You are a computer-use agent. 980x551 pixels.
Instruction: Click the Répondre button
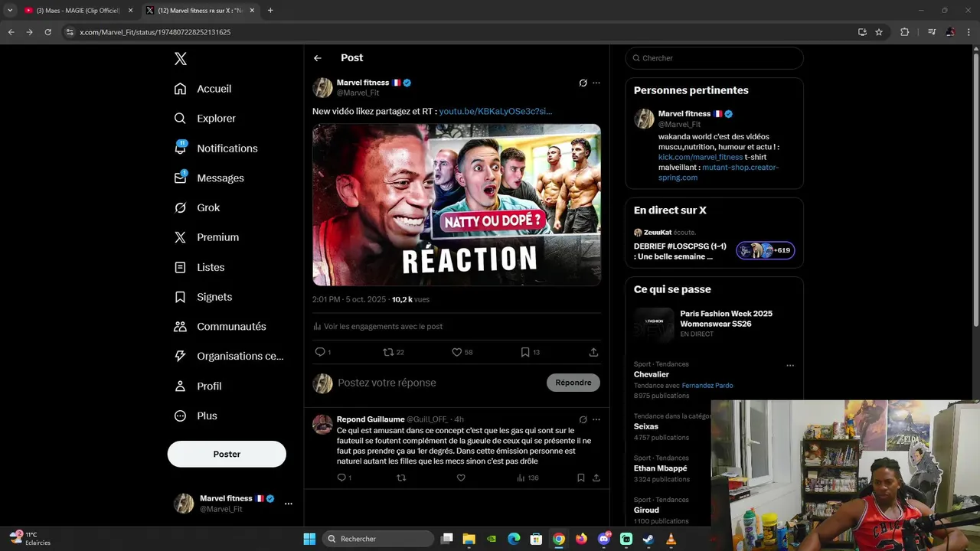point(573,383)
